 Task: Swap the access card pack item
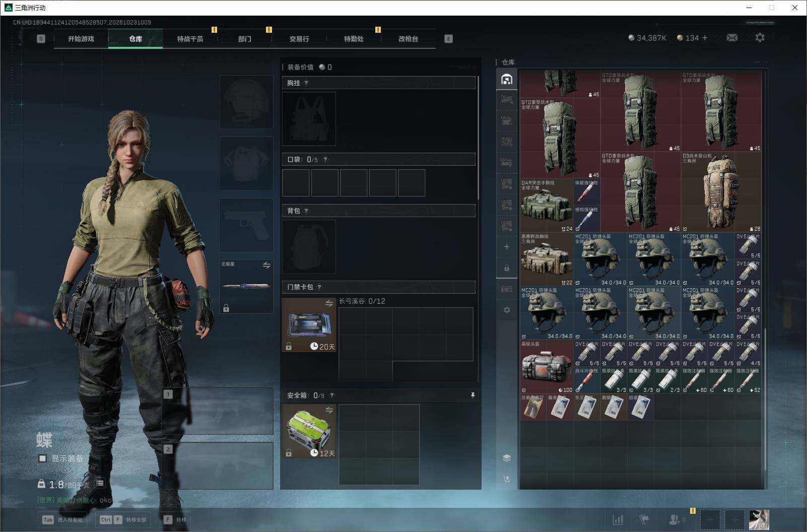[329, 303]
